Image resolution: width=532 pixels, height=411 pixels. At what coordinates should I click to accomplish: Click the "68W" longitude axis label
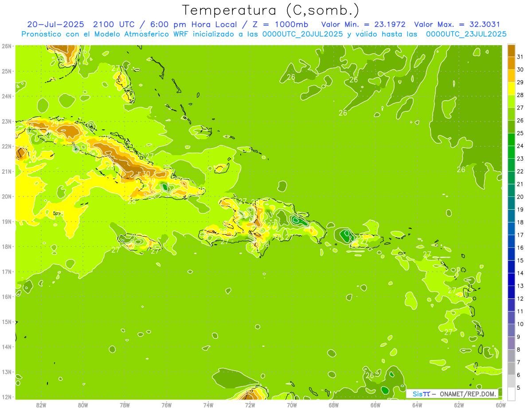[x=334, y=405]
